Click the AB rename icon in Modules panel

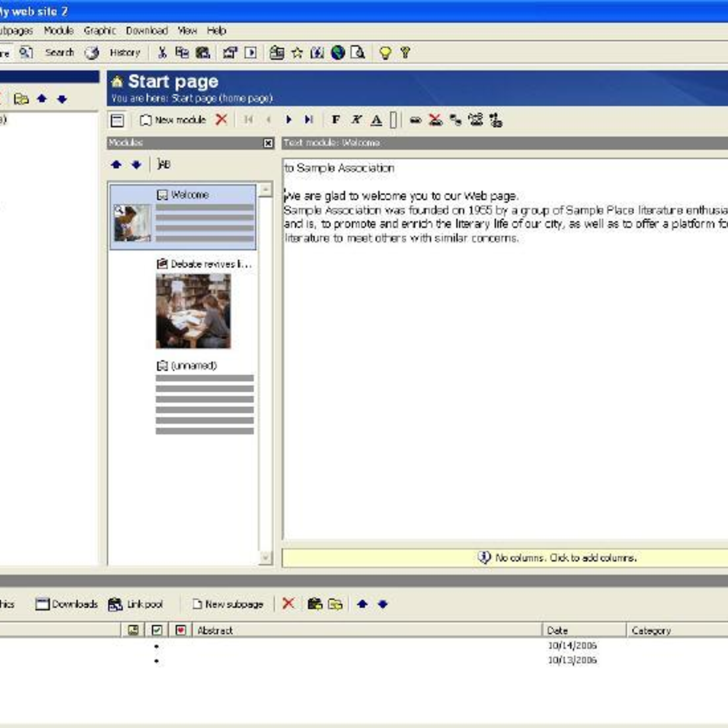163,164
